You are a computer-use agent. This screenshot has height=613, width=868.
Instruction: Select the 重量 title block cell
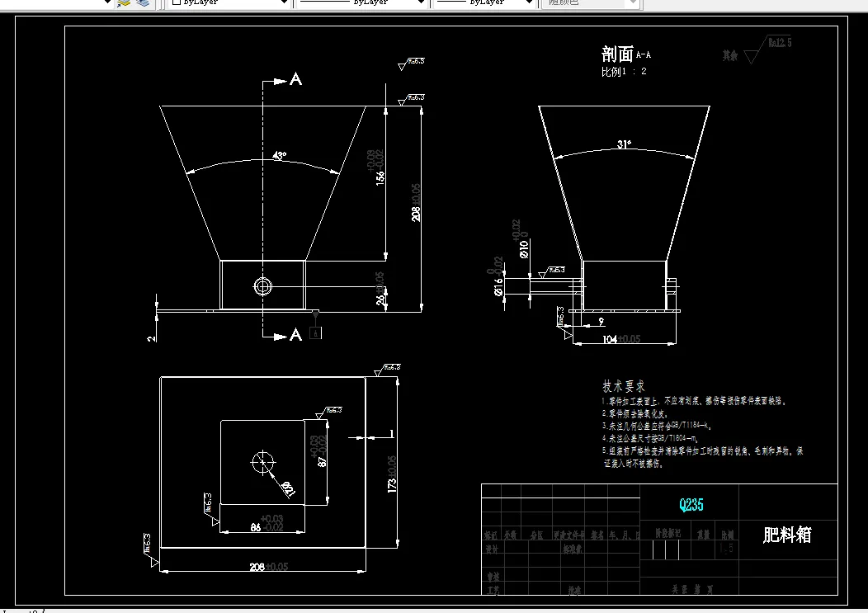point(703,535)
